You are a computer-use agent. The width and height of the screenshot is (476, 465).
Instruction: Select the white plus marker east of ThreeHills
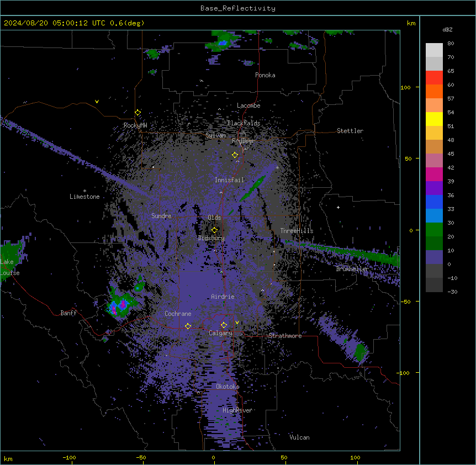338,207
